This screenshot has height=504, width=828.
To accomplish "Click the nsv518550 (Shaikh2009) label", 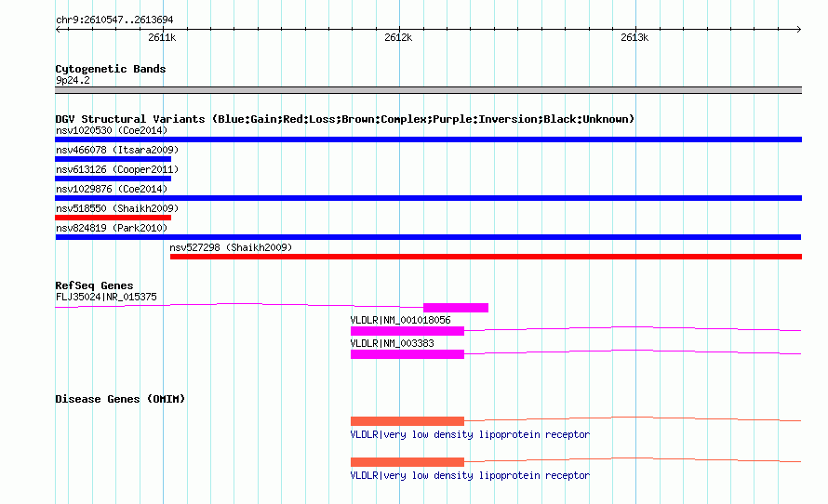I will [117, 208].
